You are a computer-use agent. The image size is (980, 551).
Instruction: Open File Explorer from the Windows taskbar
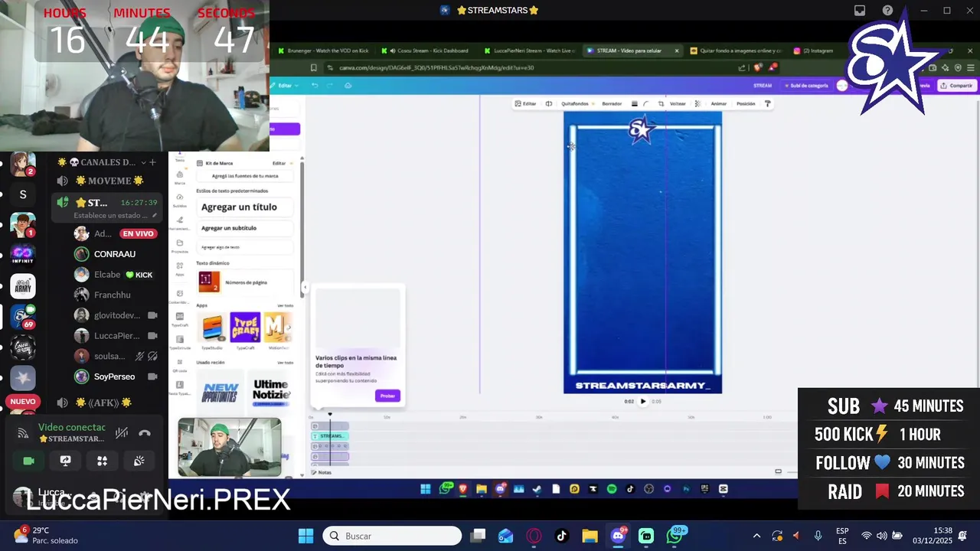click(x=590, y=536)
